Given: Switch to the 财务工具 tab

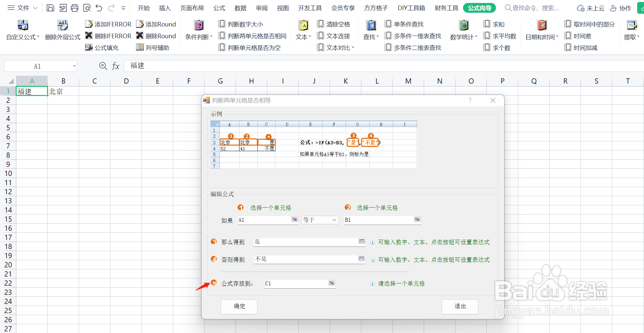Looking at the screenshot, I should [x=447, y=8].
